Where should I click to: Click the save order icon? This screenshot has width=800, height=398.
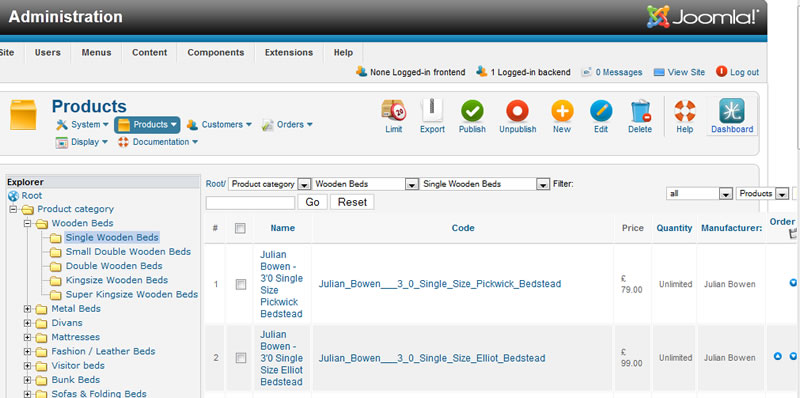(x=793, y=234)
